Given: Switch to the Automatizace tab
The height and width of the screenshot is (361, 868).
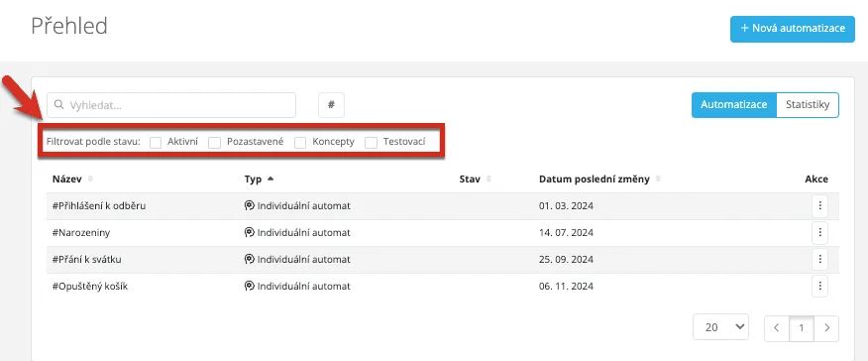Looking at the screenshot, I should point(734,105).
